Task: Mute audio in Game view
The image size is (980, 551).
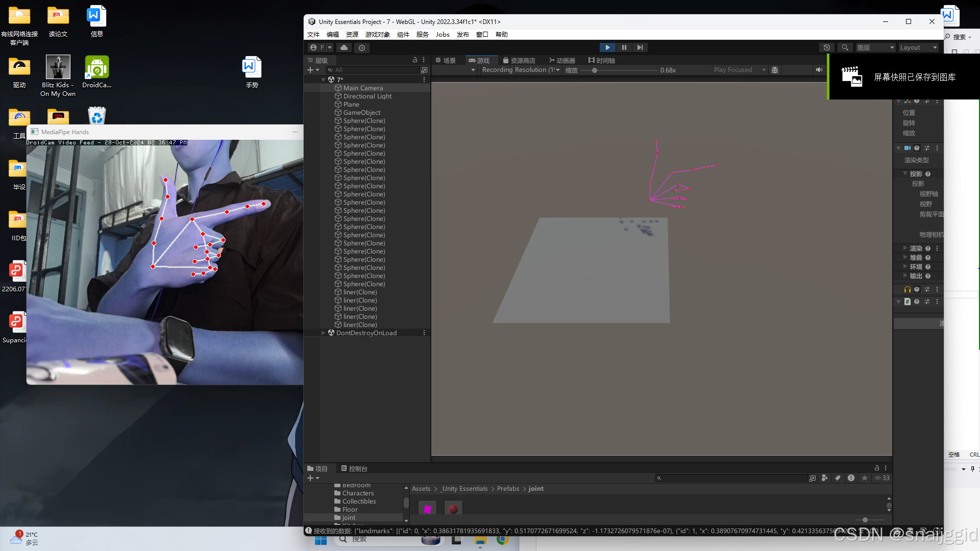Action: [x=819, y=70]
